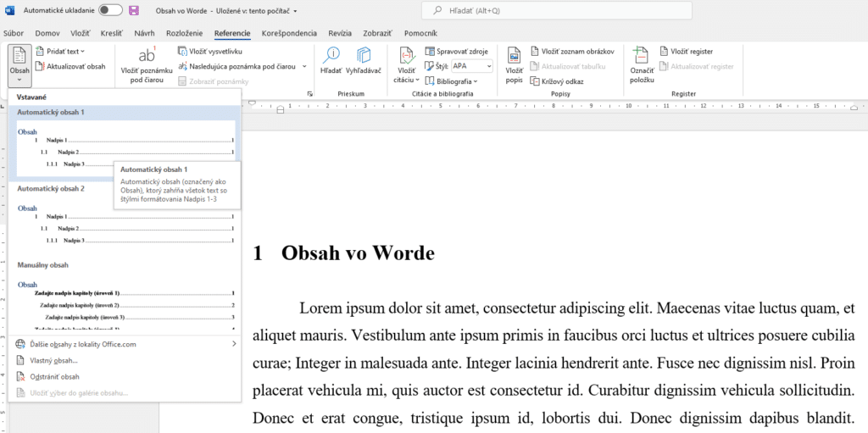
Task: Switch to the Korešpondencia tab
Action: point(290,33)
